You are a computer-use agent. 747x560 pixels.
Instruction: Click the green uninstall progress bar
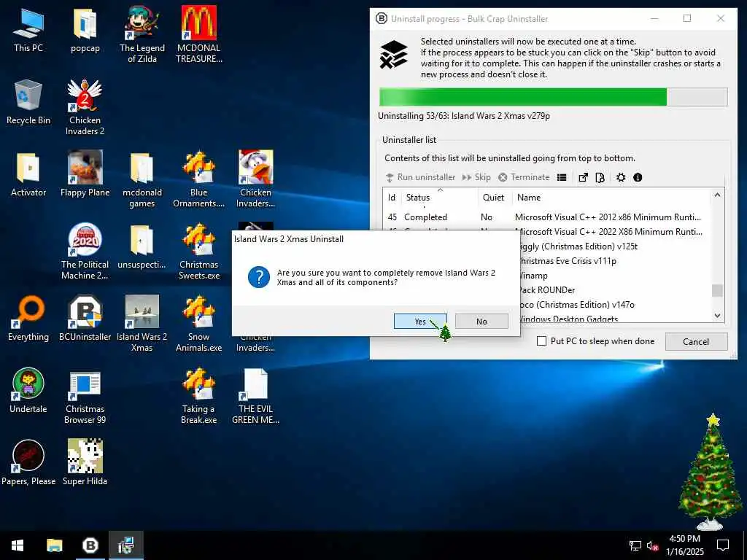tap(553, 97)
